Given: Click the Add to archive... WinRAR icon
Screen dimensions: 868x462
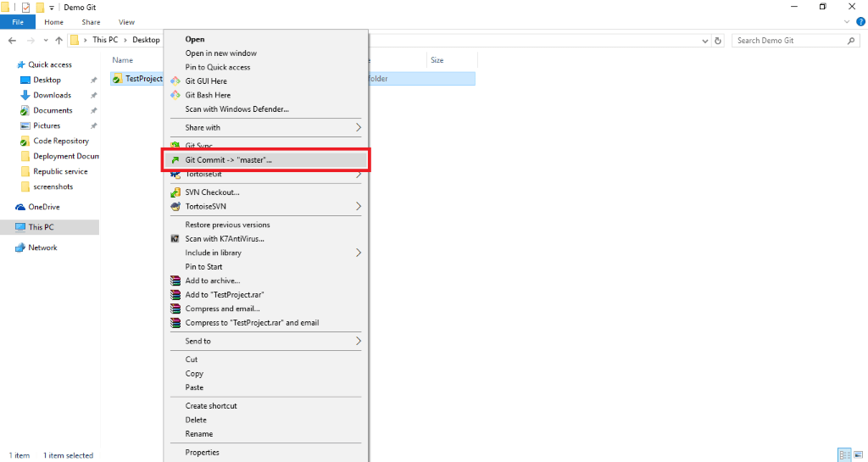Looking at the screenshot, I should pyautogui.click(x=175, y=281).
